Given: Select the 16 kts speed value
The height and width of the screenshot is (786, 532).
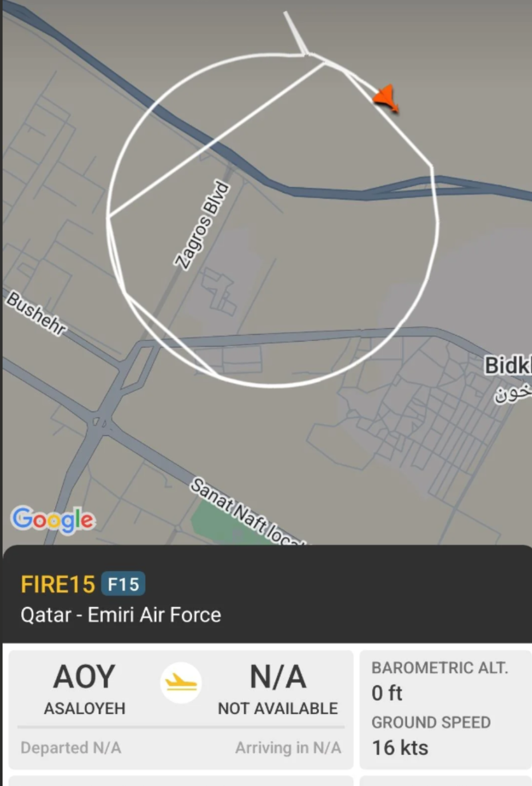Looking at the screenshot, I should click(400, 748).
